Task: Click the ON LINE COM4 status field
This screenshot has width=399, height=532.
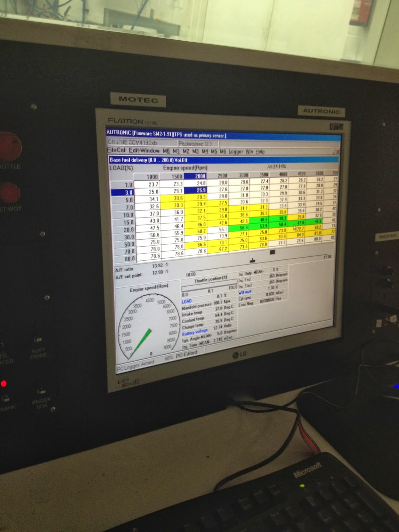Action: [142, 142]
